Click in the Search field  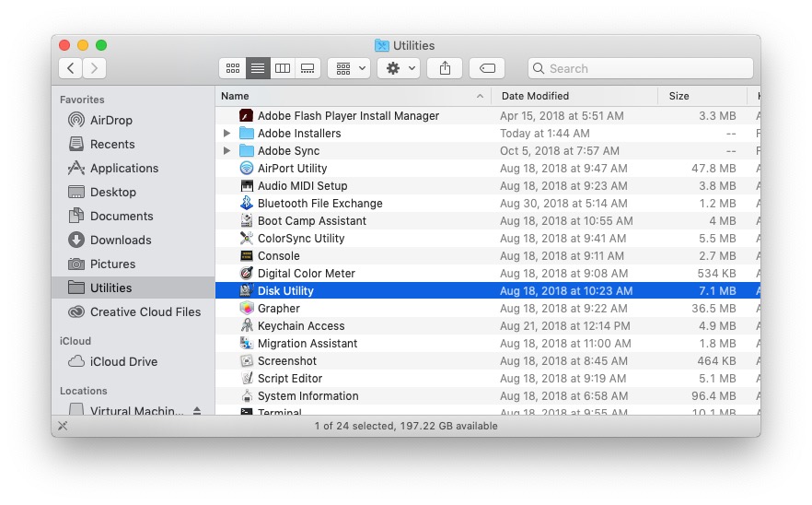click(x=644, y=68)
